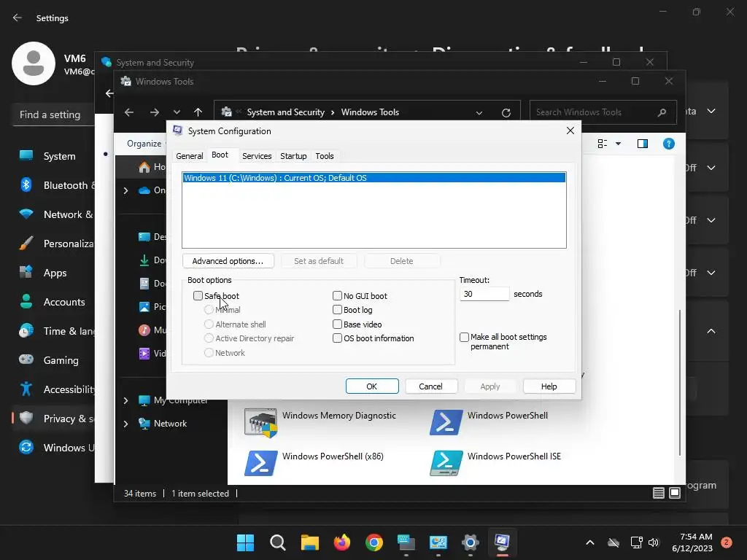Click the Up arrow in Windows Tools
This screenshot has height=560, width=747.
click(198, 112)
